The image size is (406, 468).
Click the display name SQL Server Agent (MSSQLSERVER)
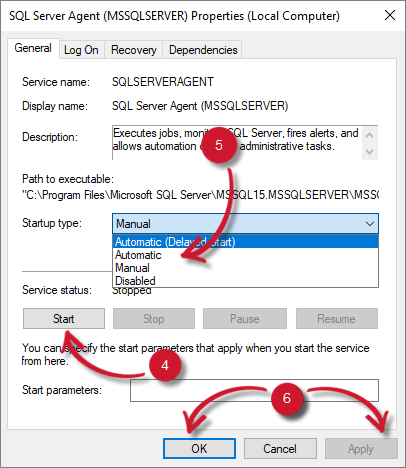(x=200, y=106)
